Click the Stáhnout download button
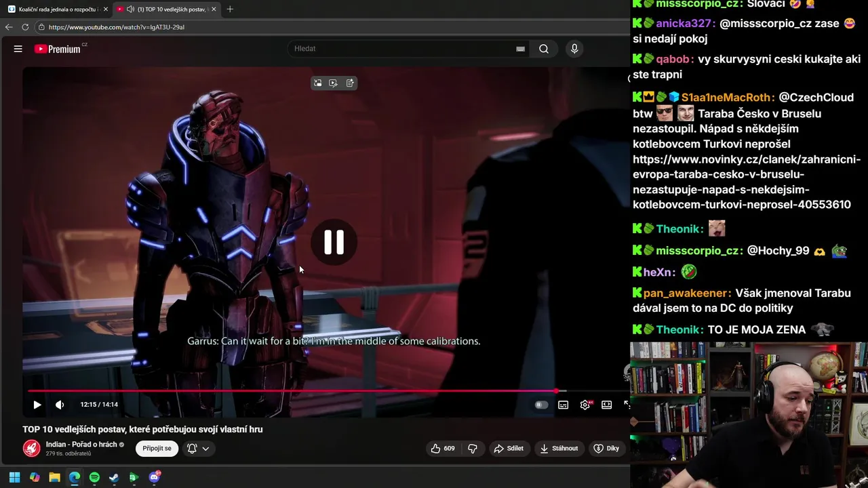 coord(559,448)
